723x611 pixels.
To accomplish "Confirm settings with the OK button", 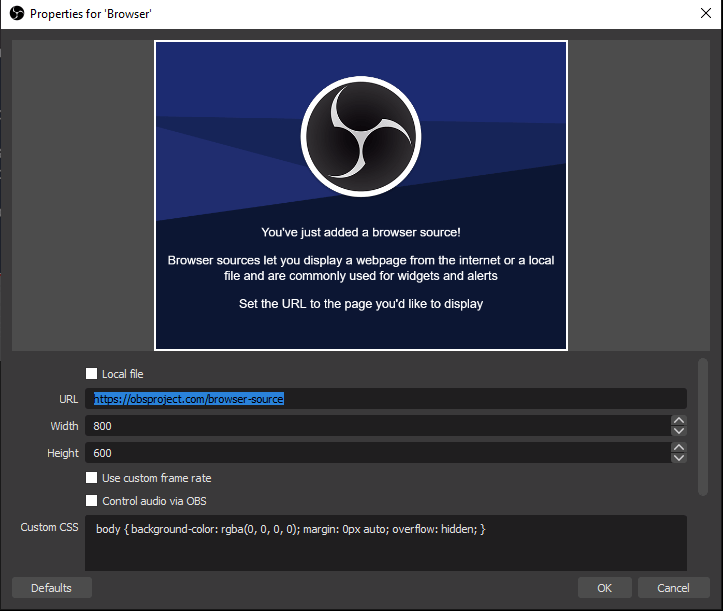I will point(604,588).
